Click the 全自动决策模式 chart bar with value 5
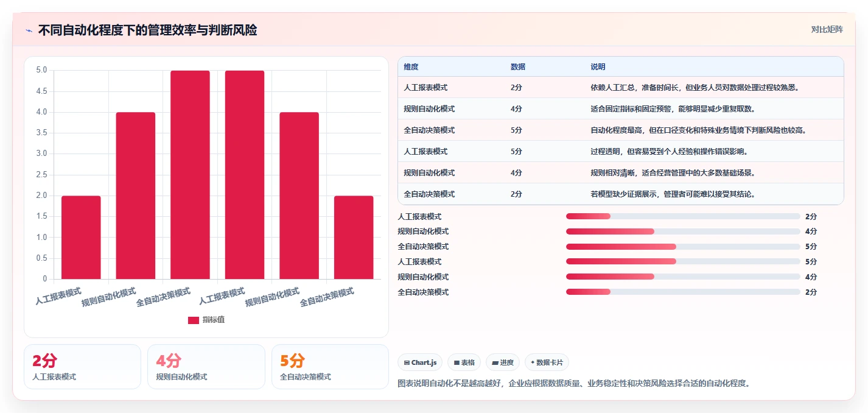The height and width of the screenshot is (413, 868). coord(190,175)
